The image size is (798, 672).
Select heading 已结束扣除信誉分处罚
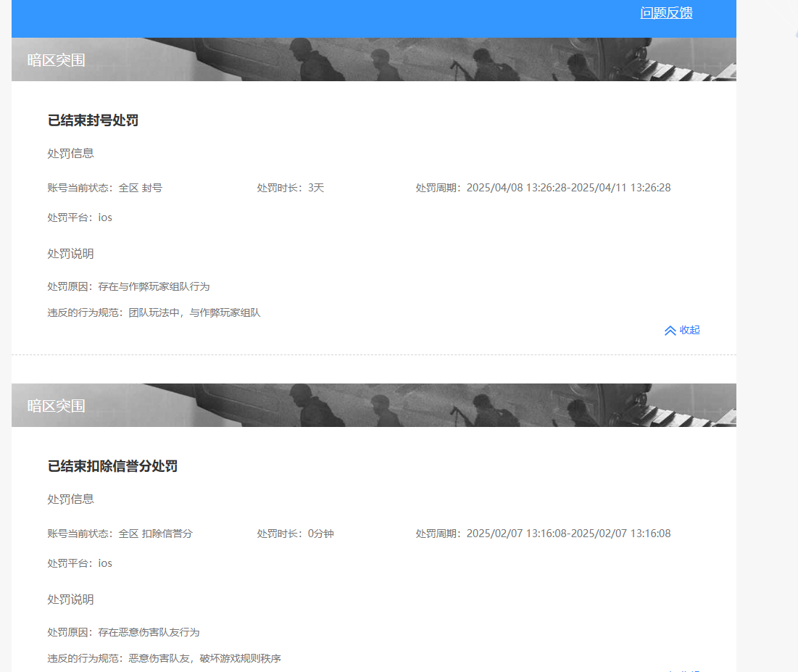tap(112, 466)
